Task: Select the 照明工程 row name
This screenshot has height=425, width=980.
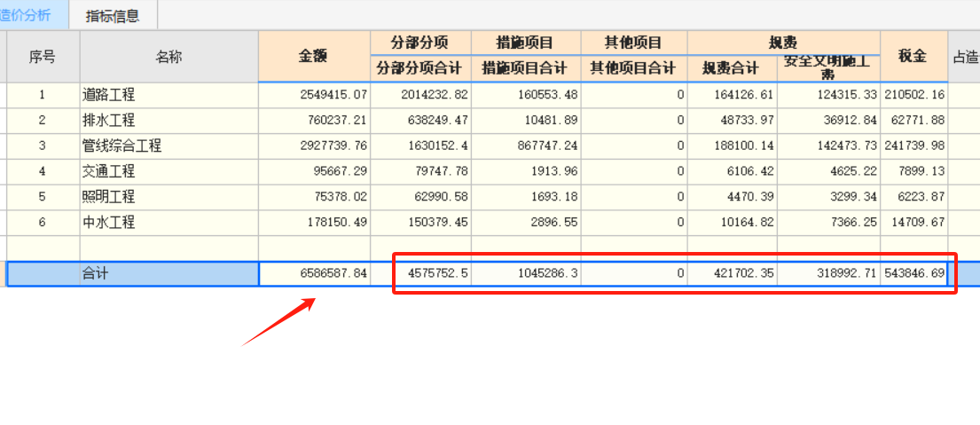Action: 169,198
